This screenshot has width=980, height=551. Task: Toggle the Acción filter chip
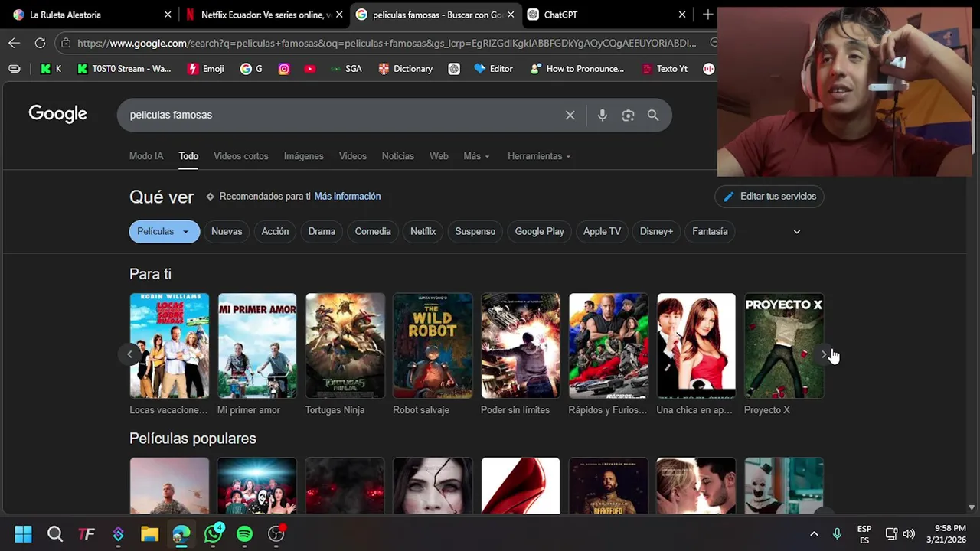(x=275, y=231)
